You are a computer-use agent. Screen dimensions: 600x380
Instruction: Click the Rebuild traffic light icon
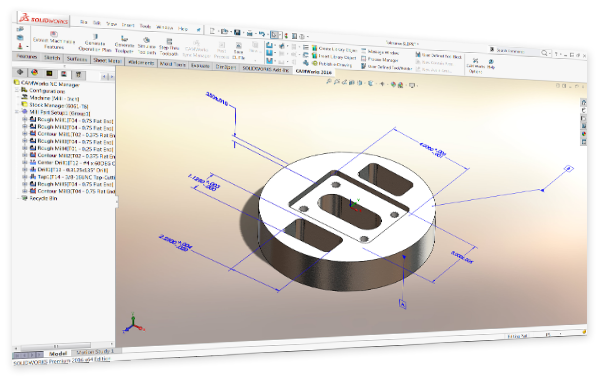(x=286, y=36)
